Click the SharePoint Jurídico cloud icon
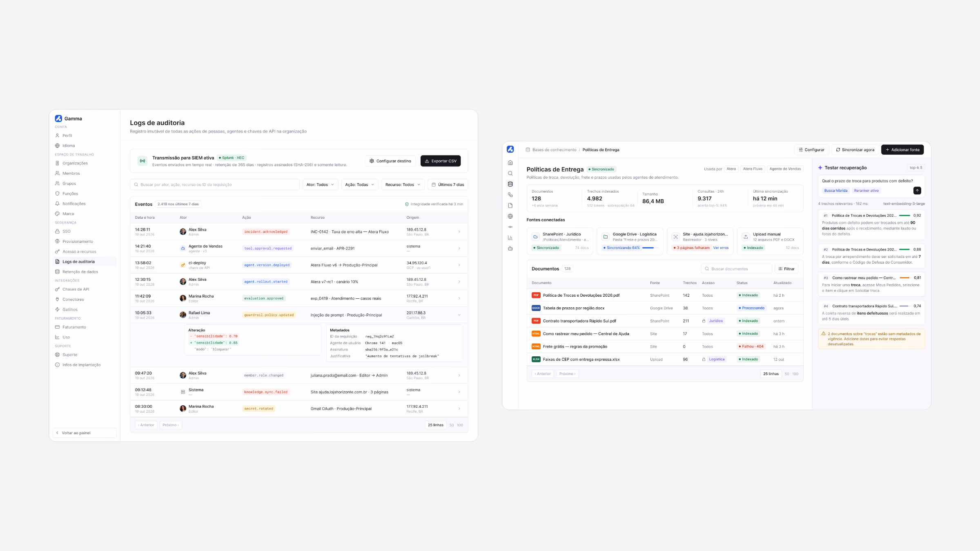The height and width of the screenshot is (551, 980). click(535, 237)
